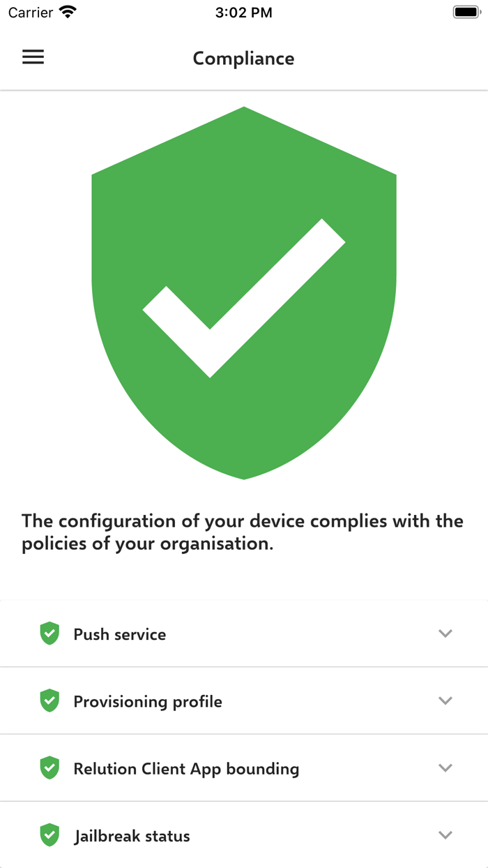488x868 pixels.
Task: Select the shield icon for Relution Client App bounding
Action: point(49,768)
